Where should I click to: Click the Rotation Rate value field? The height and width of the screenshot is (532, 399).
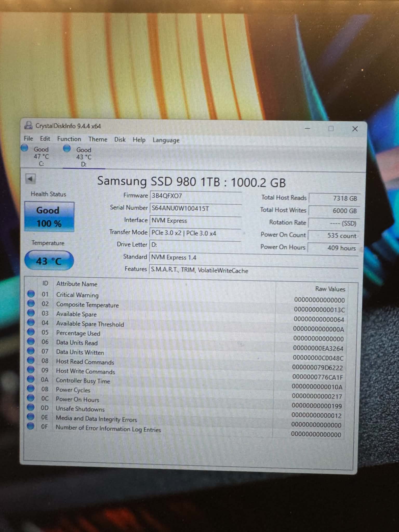click(334, 223)
